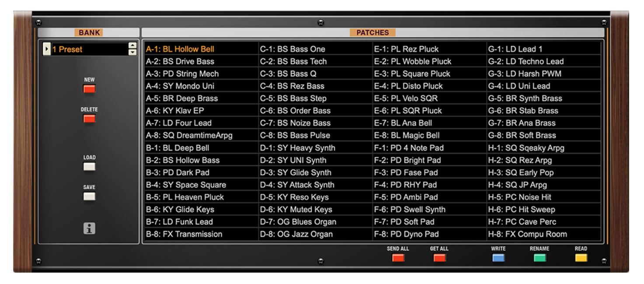Screen dimensions: 644x284
Task: Select patch 'C-1: BS Bass One'
Action: pyautogui.click(x=316, y=49)
